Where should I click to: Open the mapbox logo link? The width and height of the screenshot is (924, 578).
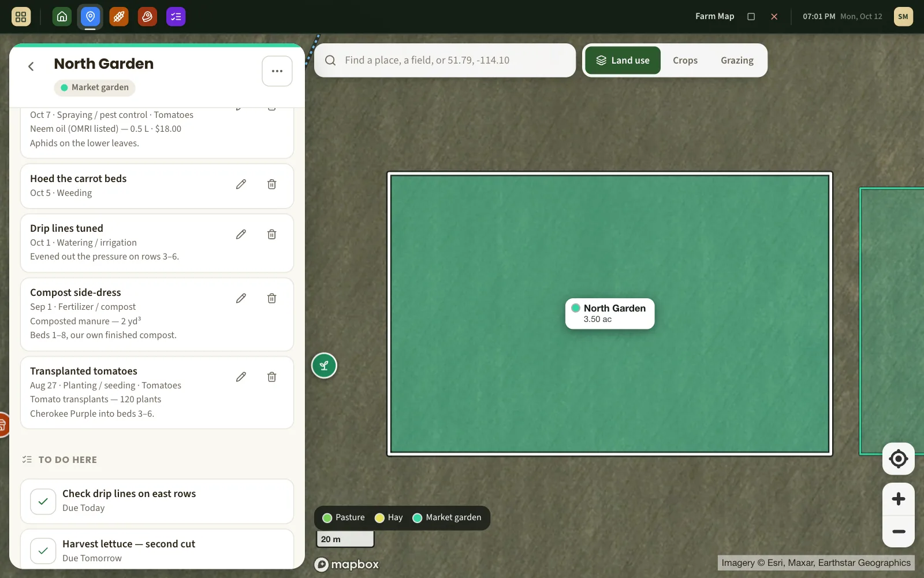(346, 565)
